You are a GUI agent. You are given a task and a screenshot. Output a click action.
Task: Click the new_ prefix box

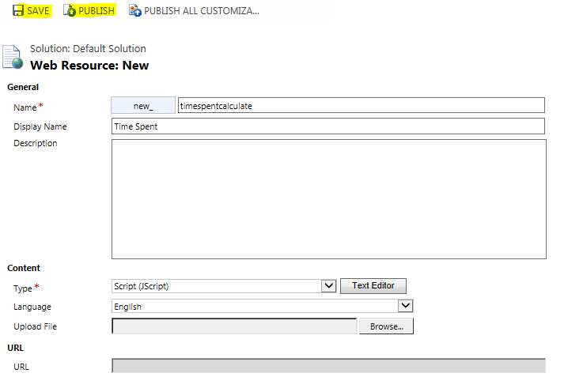(143, 106)
